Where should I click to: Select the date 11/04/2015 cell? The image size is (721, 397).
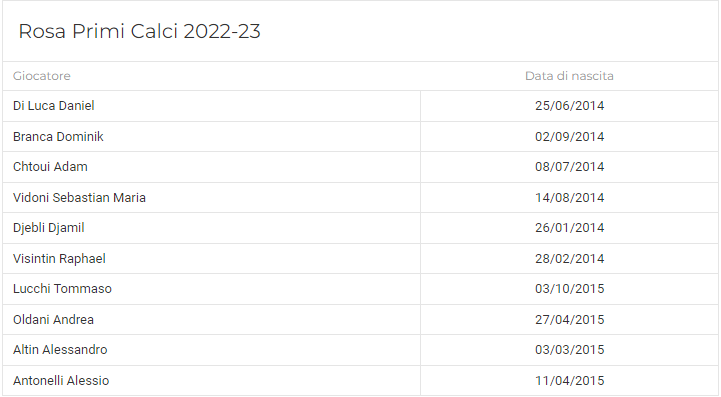click(x=569, y=381)
